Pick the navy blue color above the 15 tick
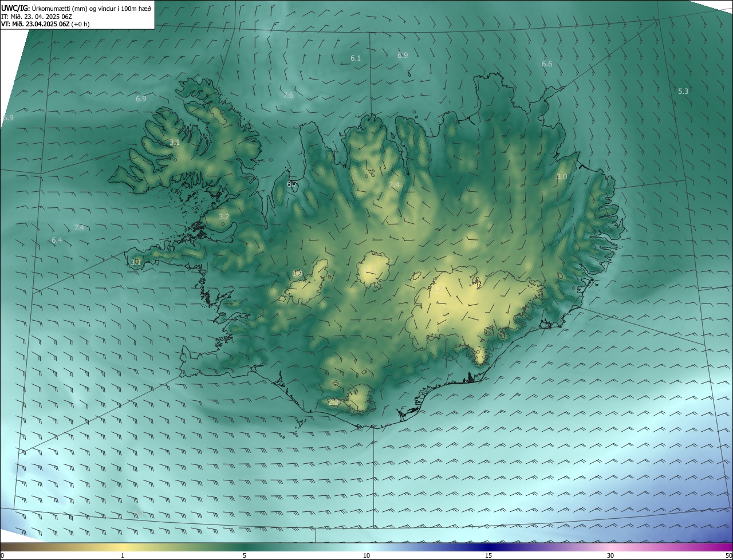733x560 pixels. (488, 547)
